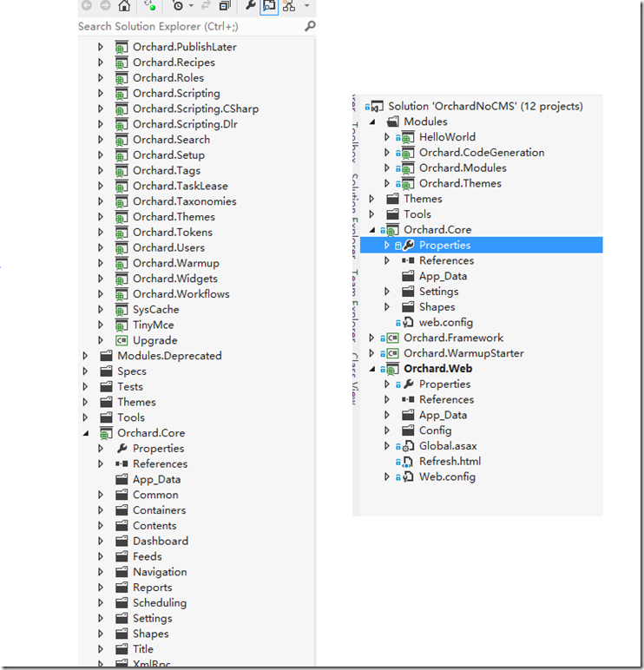Select the Refresh.html file

[x=450, y=461]
